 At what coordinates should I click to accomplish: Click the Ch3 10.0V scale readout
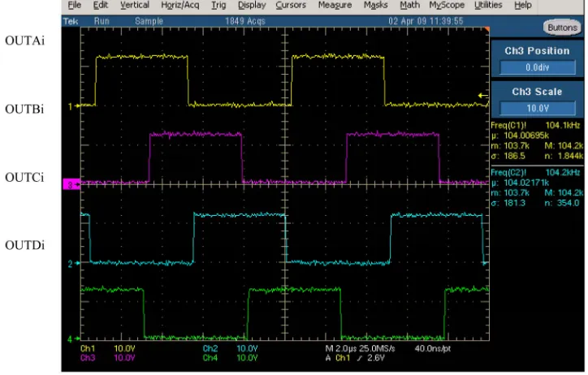point(108,358)
